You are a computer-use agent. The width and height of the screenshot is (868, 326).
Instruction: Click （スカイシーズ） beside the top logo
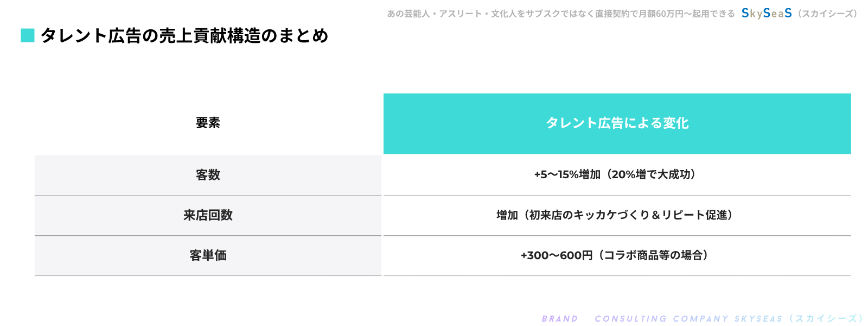[827, 14]
